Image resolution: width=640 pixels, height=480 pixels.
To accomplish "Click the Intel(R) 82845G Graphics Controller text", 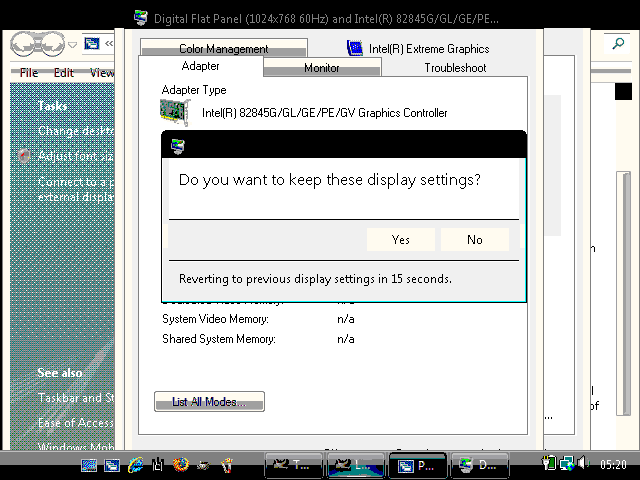I will (x=324, y=113).
